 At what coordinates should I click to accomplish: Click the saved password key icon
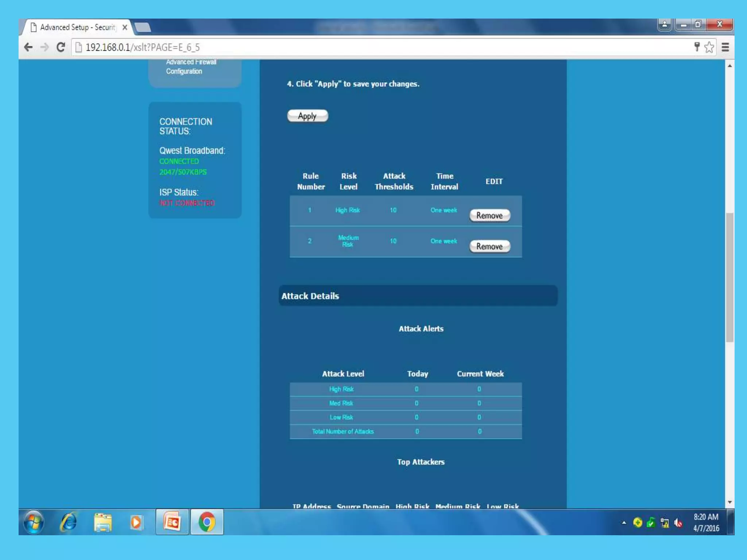697,47
